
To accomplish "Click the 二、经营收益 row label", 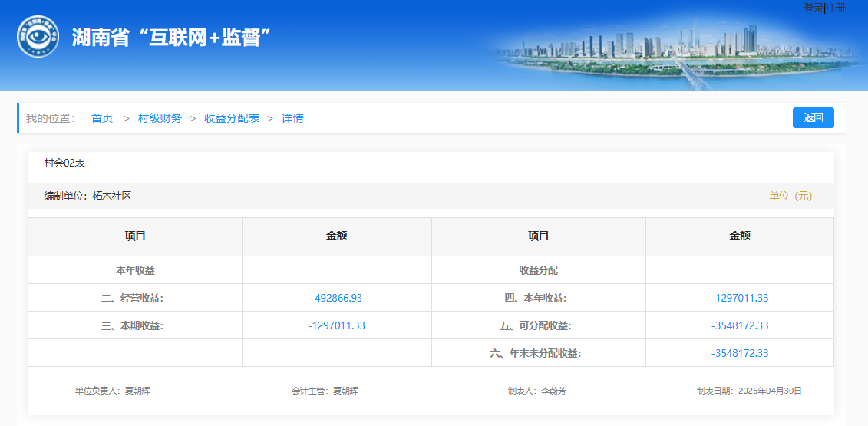I will pos(133,298).
